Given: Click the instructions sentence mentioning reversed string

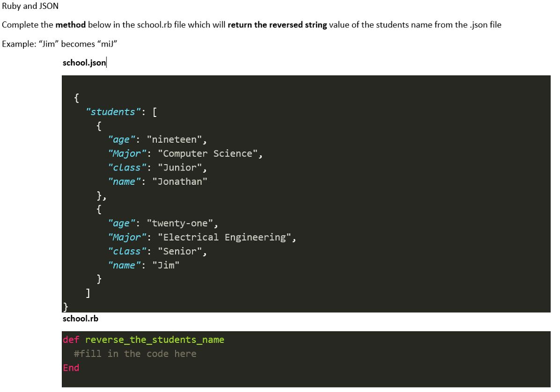Looking at the screenshot, I should (252, 25).
